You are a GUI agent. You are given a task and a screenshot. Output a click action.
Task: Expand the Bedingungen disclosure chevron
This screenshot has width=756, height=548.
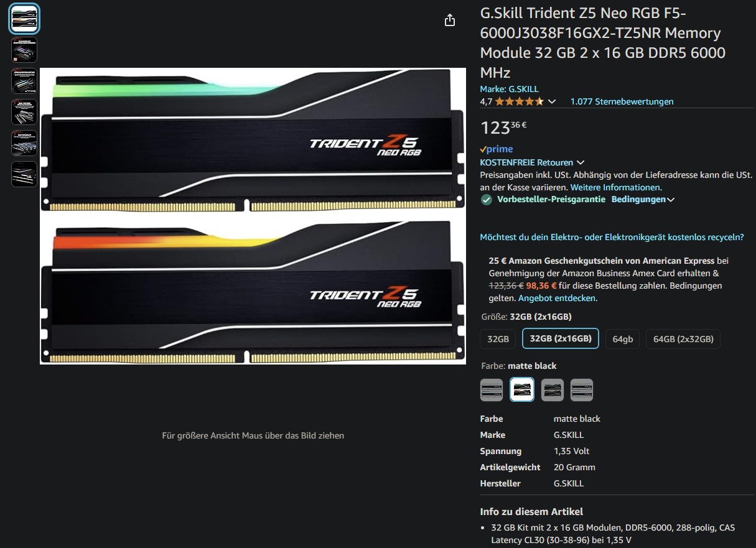670,200
